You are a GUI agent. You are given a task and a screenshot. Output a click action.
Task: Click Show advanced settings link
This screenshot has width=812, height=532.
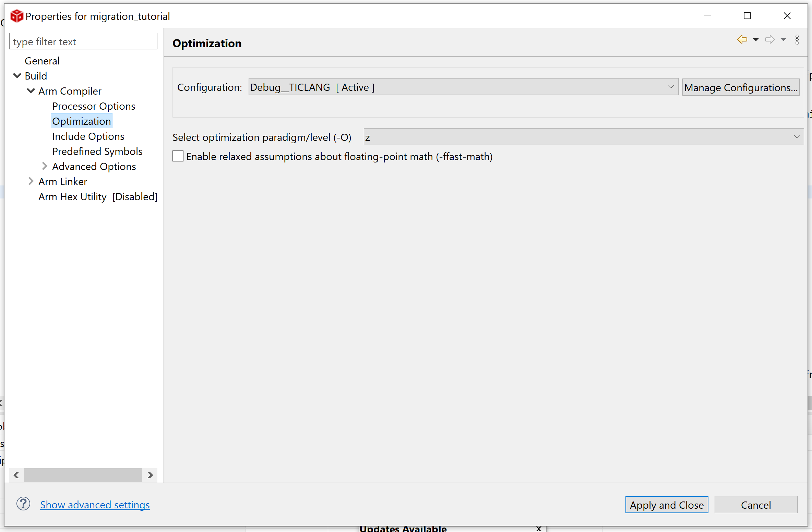95,505
